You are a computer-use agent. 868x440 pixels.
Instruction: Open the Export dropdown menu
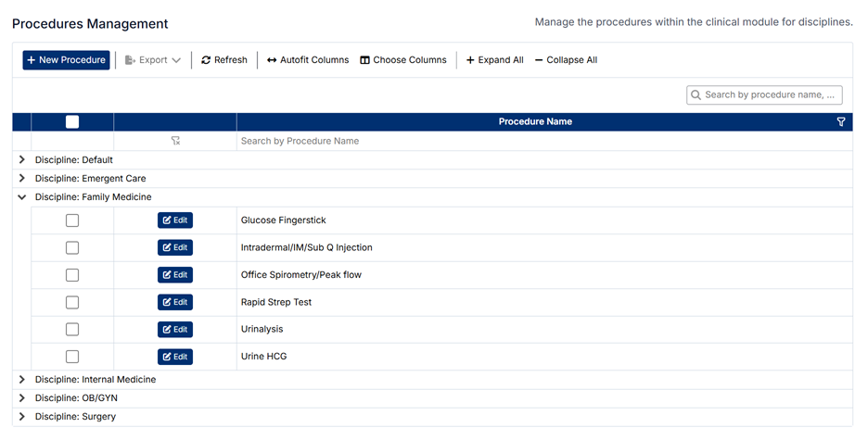click(153, 60)
